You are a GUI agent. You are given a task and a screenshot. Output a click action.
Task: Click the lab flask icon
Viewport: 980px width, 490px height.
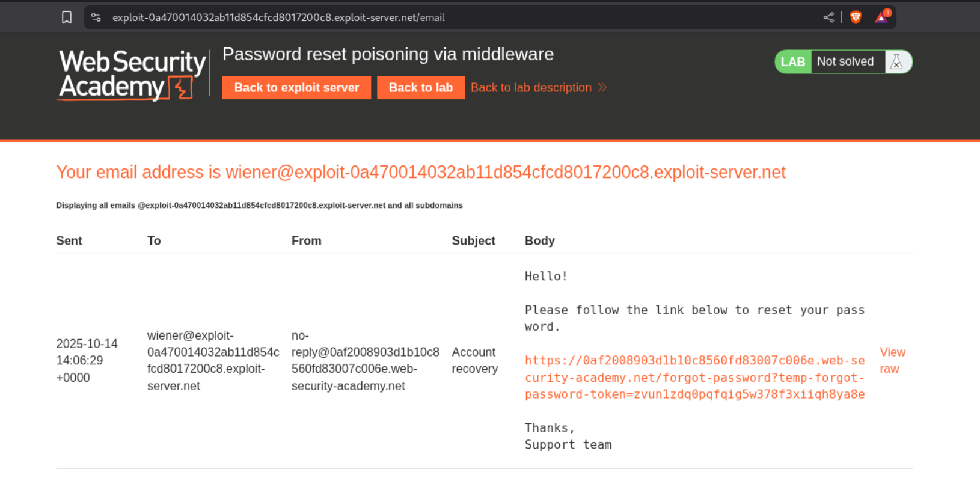pos(896,62)
